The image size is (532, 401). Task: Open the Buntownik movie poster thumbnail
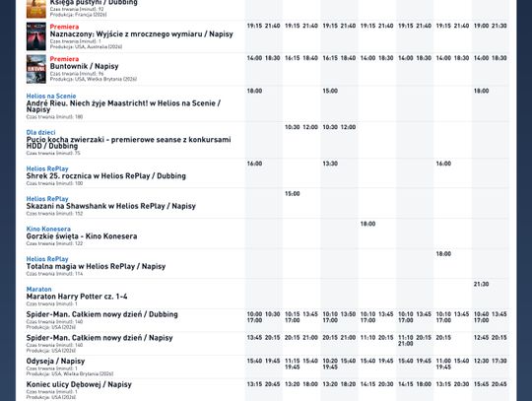36,69
